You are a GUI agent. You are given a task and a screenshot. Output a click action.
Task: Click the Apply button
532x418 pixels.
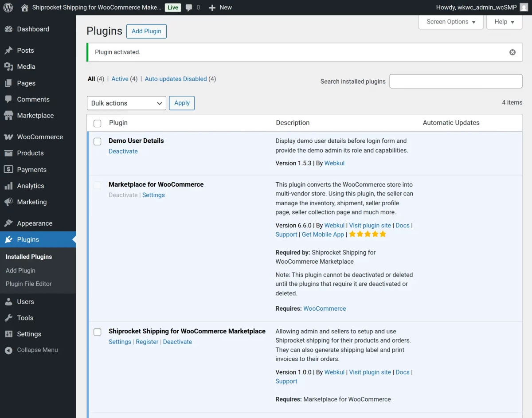[x=182, y=103]
